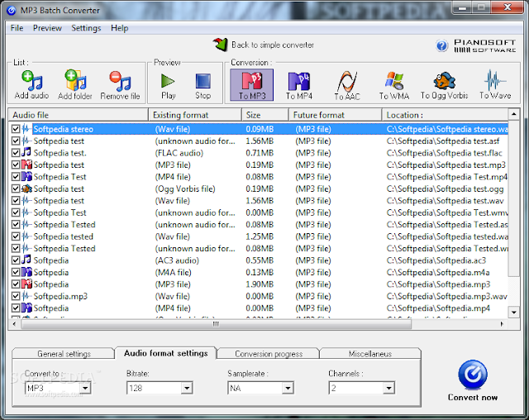529x420 pixels.
Task: Uncheck the Softpedia stereo file checkbox
Action: coord(16,129)
